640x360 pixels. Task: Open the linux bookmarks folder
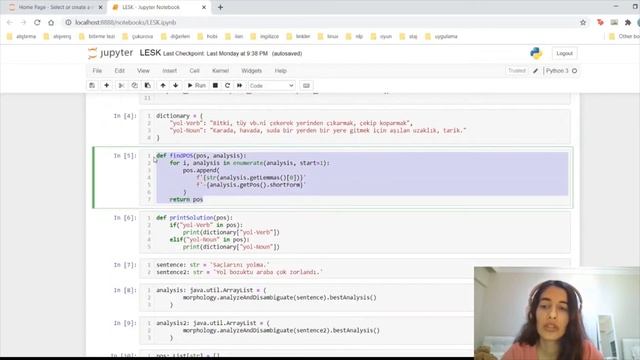click(x=328, y=36)
